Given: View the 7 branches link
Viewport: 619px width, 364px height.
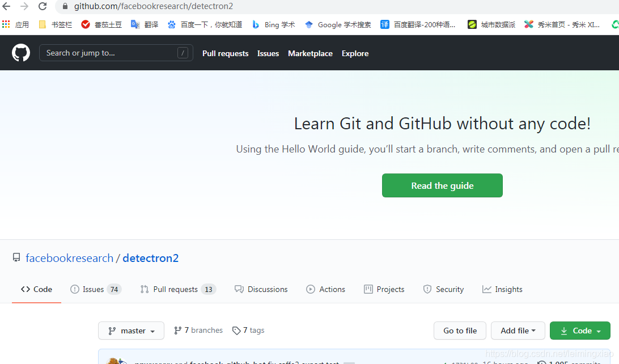Looking at the screenshot, I should (x=198, y=330).
